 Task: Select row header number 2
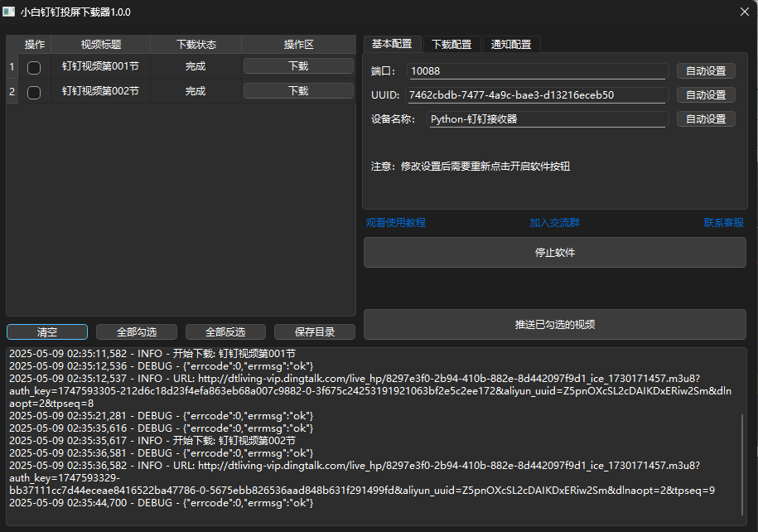point(12,91)
